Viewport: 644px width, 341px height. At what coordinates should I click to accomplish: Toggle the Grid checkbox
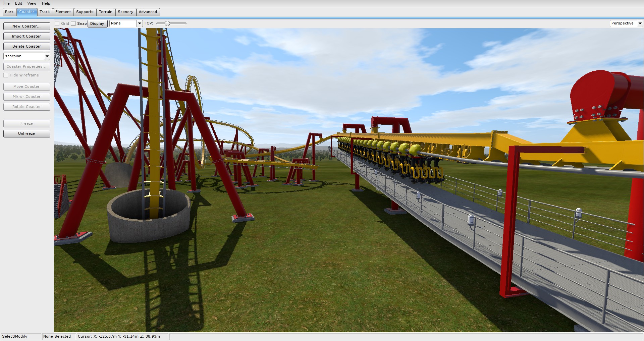coord(57,23)
